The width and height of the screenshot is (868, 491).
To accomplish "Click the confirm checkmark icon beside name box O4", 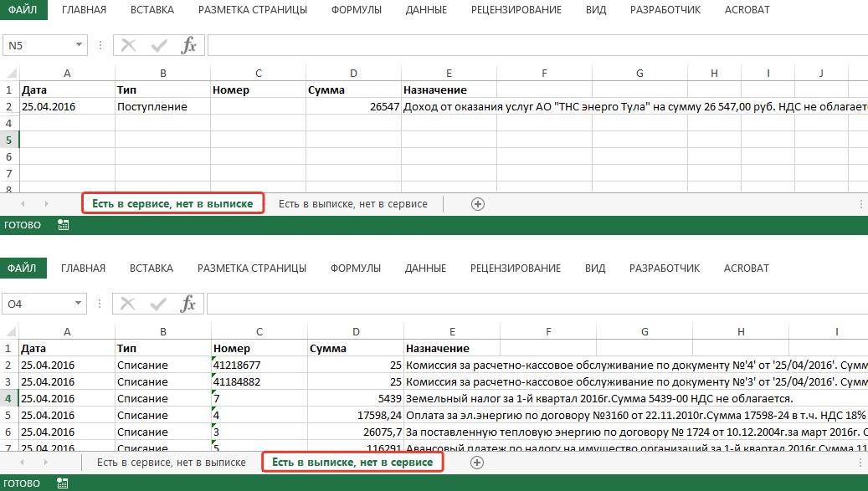I will [157, 304].
